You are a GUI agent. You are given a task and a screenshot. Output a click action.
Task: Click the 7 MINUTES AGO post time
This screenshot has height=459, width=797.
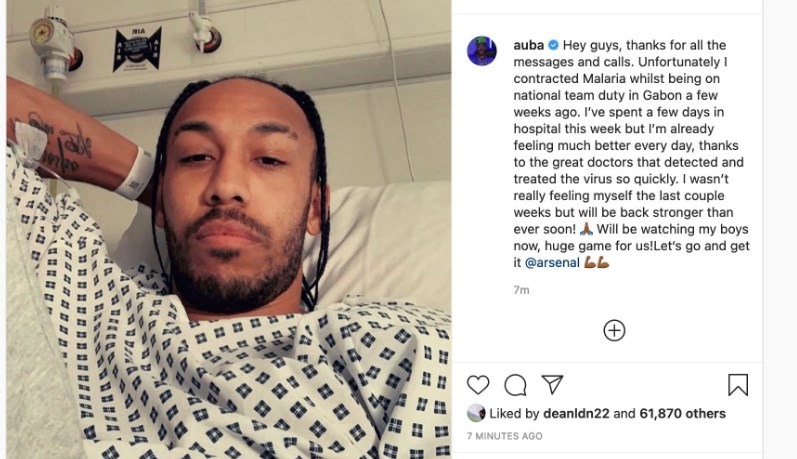coord(505,436)
